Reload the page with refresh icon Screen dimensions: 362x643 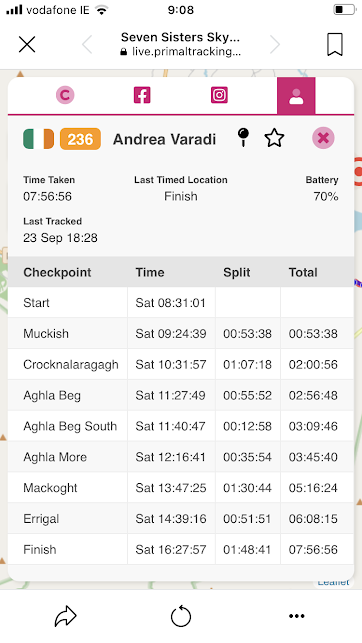click(x=181, y=616)
